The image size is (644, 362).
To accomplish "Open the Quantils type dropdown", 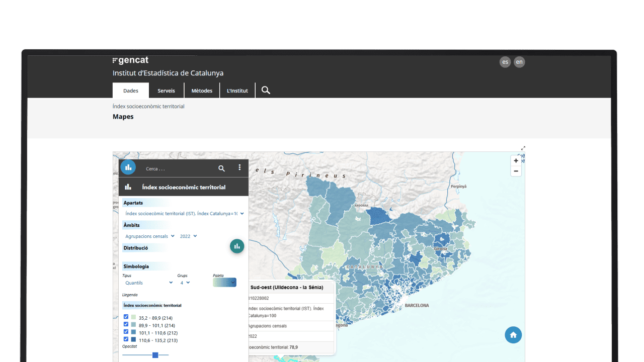I will pyautogui.click(x=147, y=282).
